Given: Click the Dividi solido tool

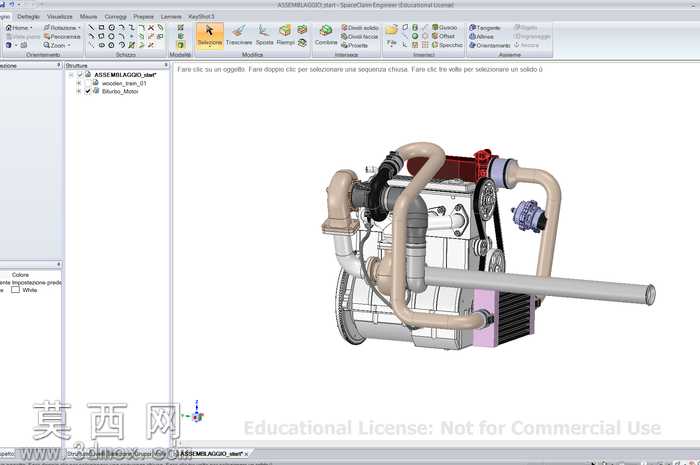Looking at the screenshot, I should click(360, 28).
